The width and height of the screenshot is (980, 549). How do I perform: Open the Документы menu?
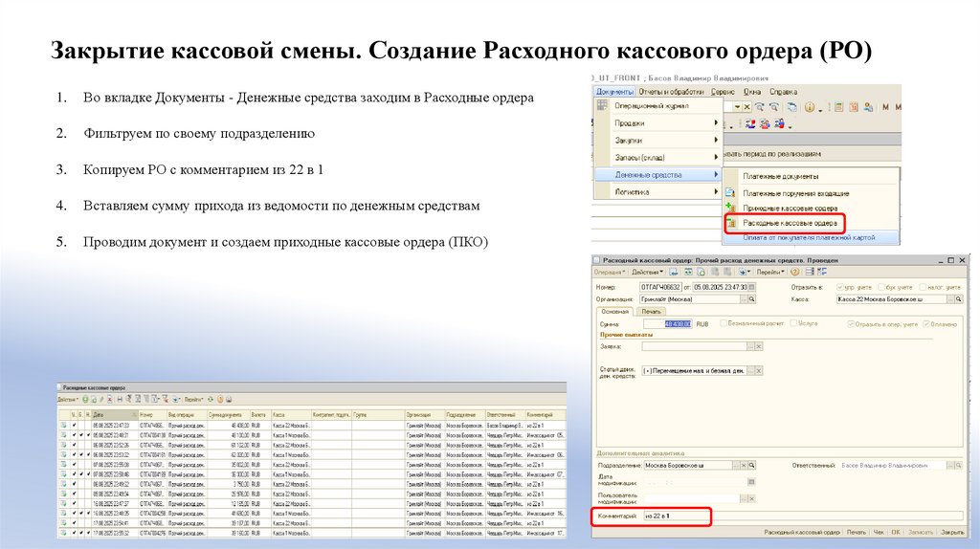tap(615, 92)
